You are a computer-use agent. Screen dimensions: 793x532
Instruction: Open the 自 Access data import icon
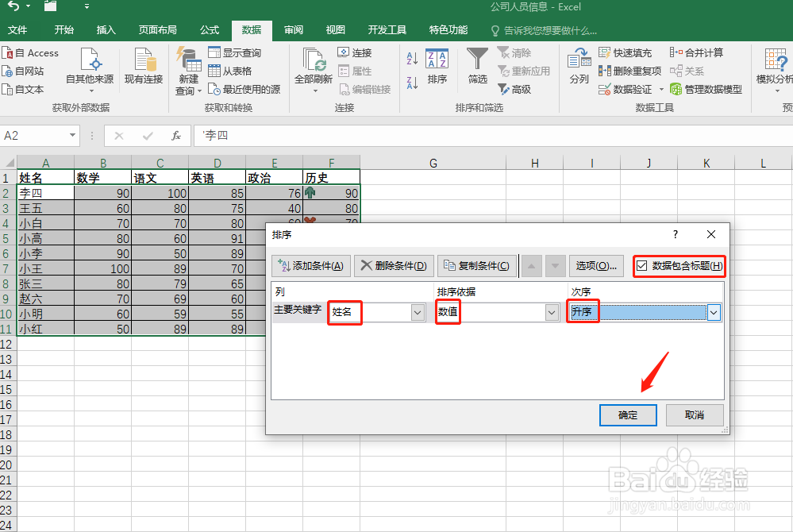[33, 52]
